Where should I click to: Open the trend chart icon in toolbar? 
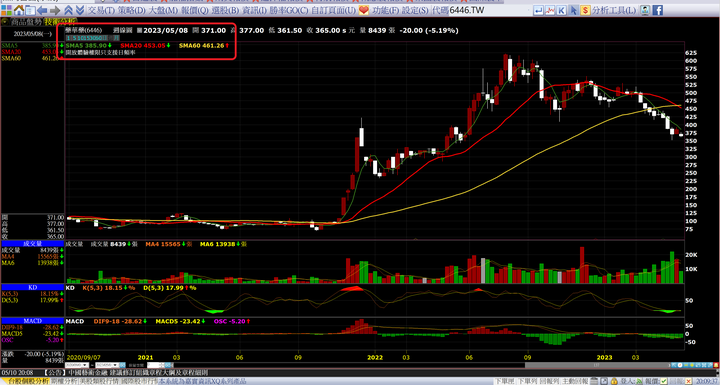550,10
